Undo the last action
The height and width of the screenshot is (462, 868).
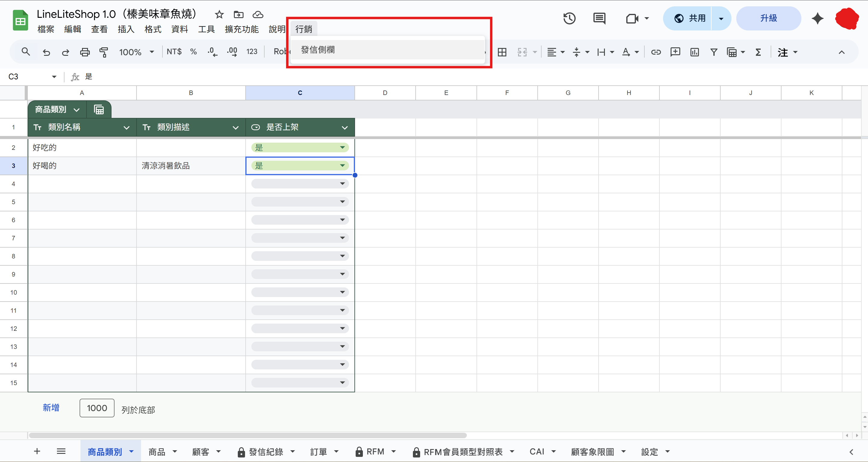46,52
